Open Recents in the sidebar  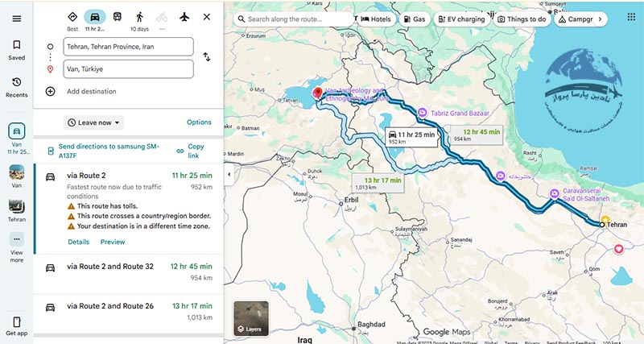coord(16,87)
